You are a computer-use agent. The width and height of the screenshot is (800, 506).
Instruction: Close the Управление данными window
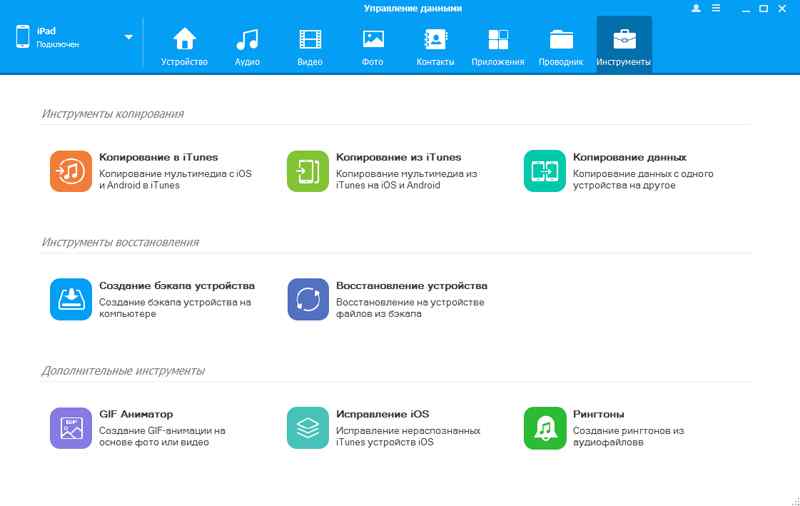tap(782, 8)
